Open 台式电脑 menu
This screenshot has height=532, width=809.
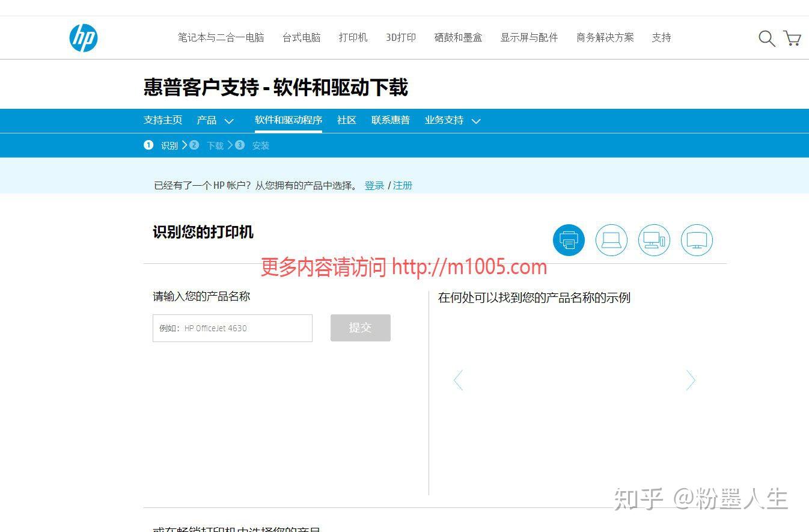coord(302,37)
